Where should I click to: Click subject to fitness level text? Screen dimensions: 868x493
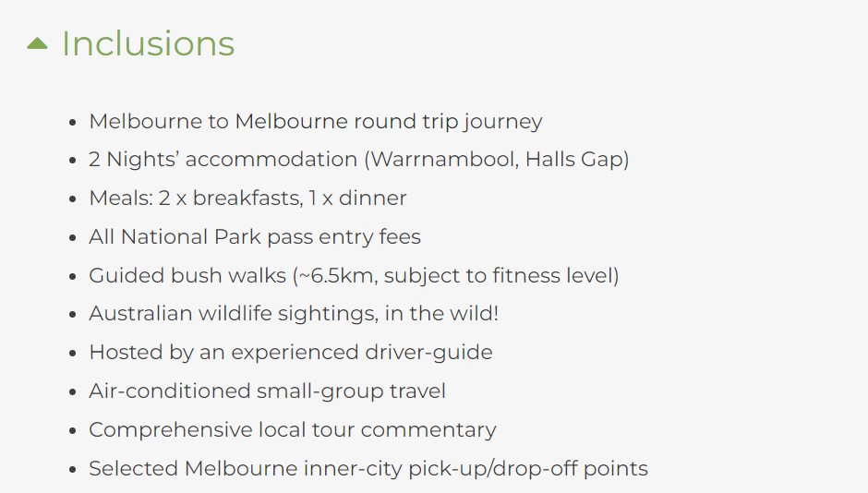499,275
